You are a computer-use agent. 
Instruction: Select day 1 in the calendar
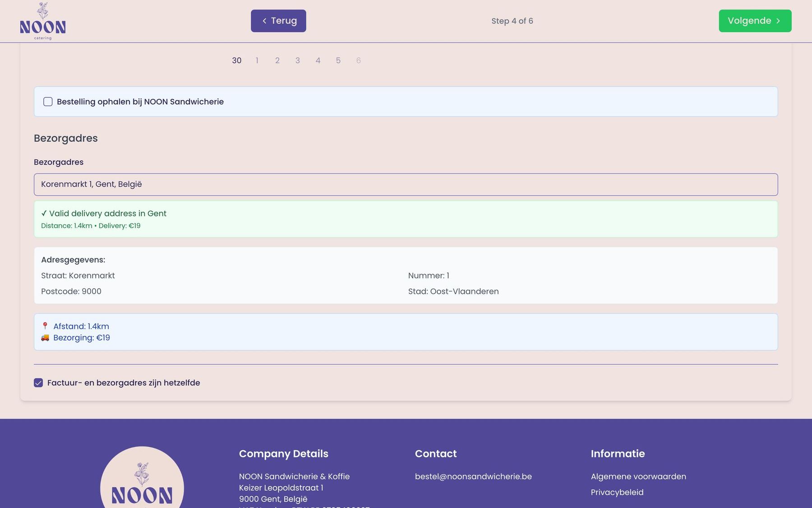[257, 61]
